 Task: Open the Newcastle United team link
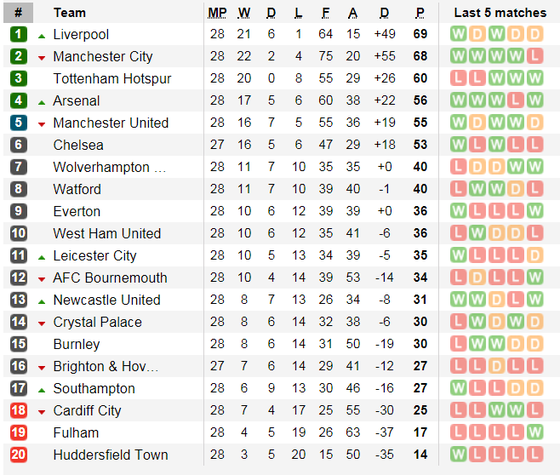[107, 300]
